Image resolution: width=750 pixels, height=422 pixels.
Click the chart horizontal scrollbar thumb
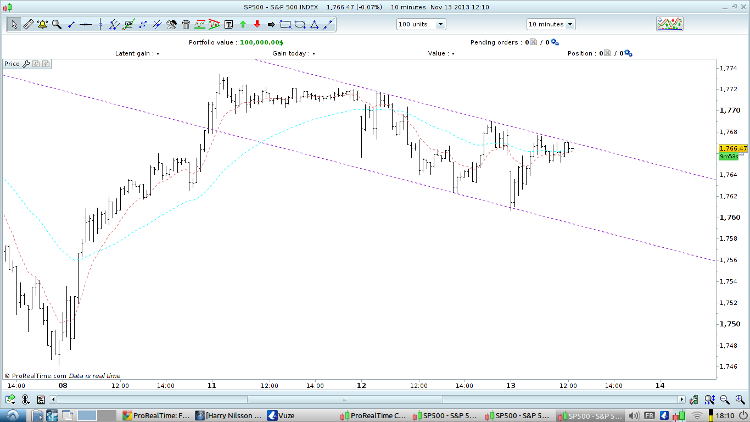pos(345,399)
